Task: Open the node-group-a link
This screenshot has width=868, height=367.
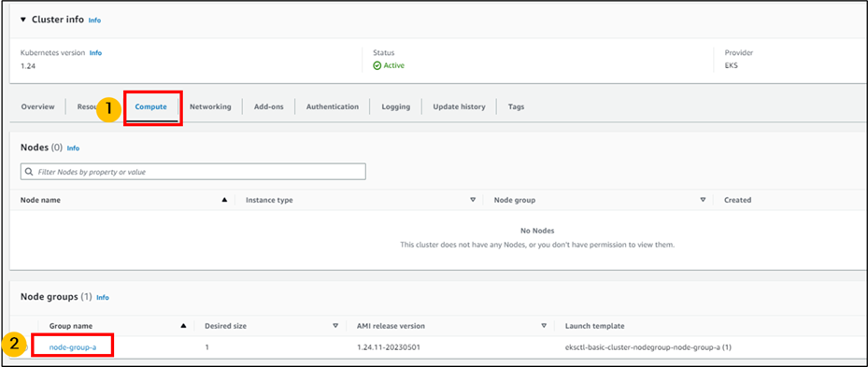Action: (x=73, y=347)
